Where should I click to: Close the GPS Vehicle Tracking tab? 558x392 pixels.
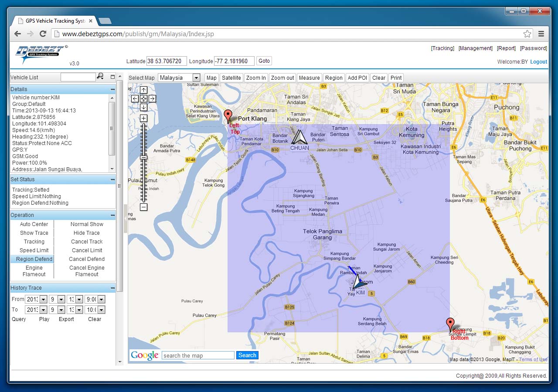pyautogui.click(x=91, y=20)
